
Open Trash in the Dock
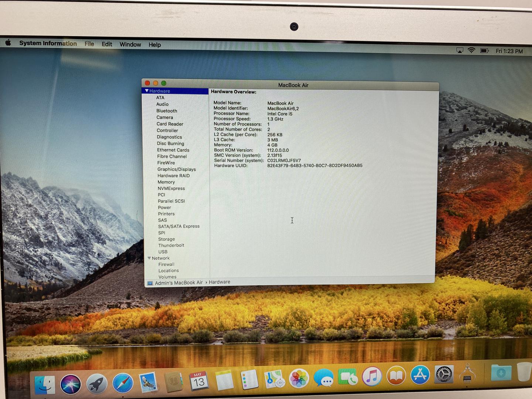[x=524, y=372]
